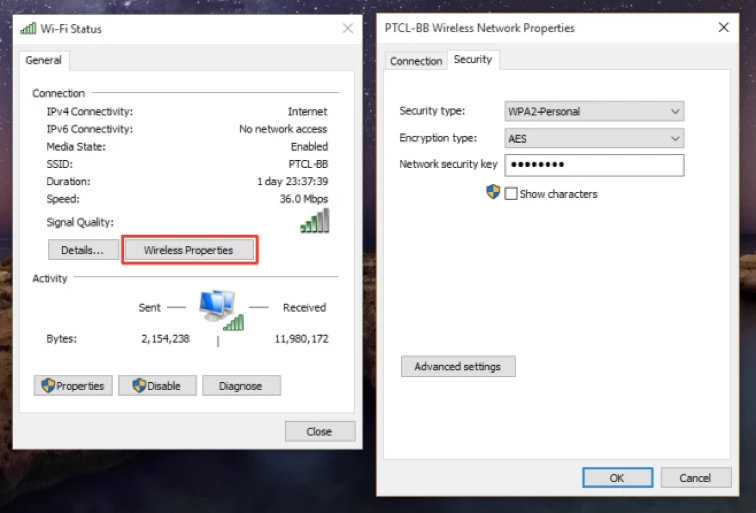Click the Duration value 1 day 23:37:39
Viewport: 756px width, 513px height.
point(292,181)
